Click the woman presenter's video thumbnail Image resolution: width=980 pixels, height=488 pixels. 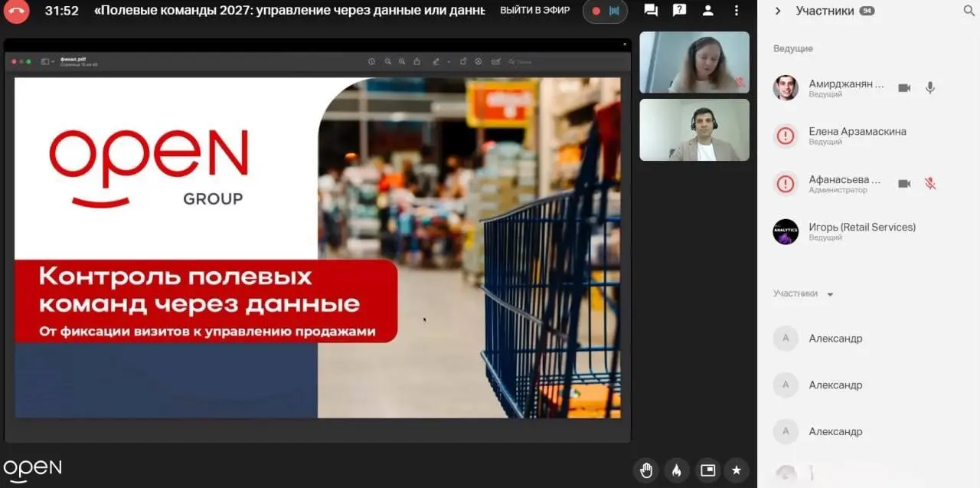[694, 62]
